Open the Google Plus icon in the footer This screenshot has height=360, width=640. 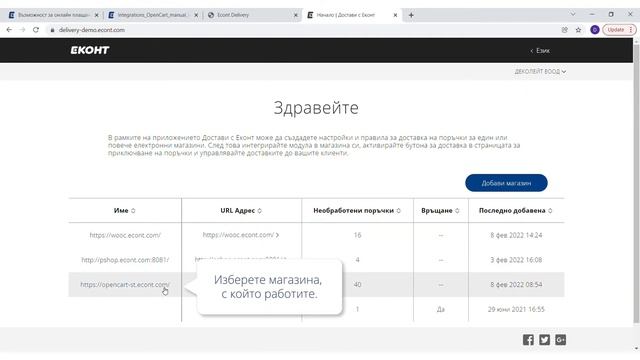point(560,340)
